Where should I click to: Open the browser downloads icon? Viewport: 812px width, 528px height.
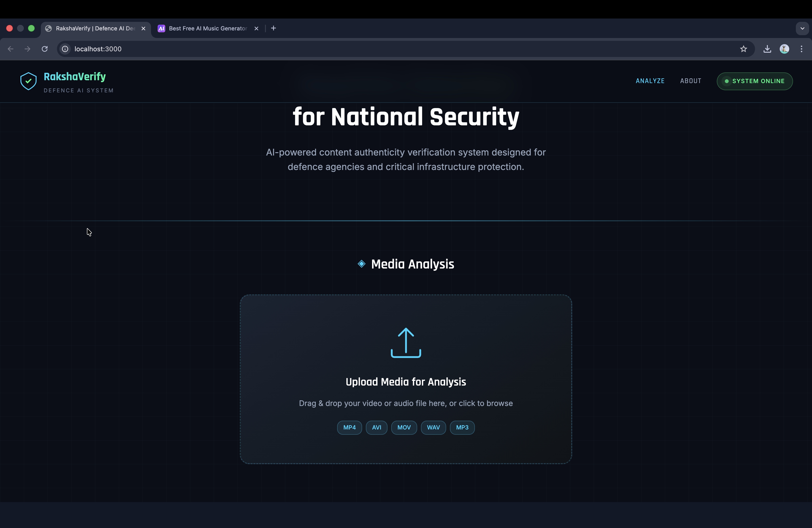tap(767, 49)
